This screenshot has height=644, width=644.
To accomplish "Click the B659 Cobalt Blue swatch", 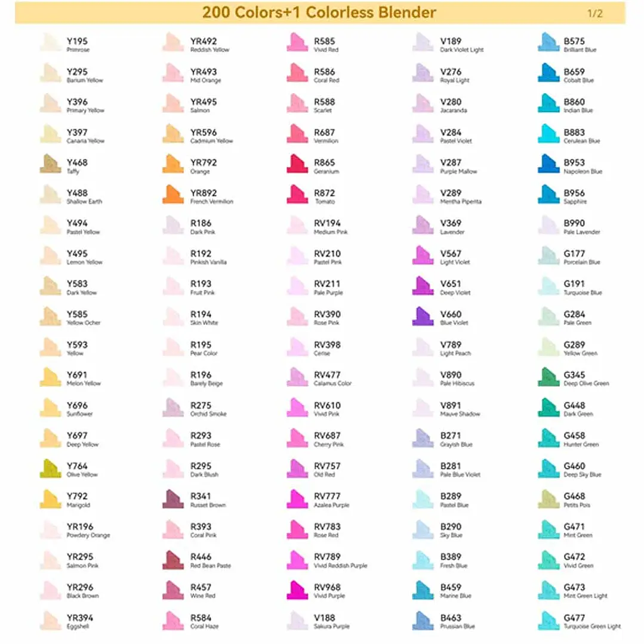I will (x=549, y=75).
